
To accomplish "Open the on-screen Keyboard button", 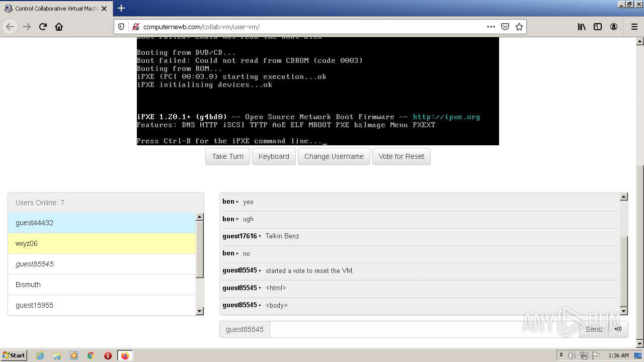I will pos(274,156).
